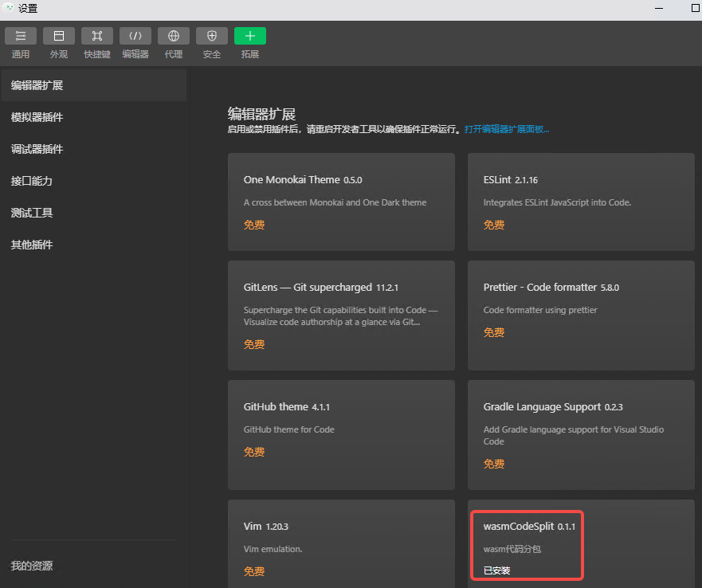This screenshot has width=702, height=588.
Task: Click the Vim 1.20.3 title
Action: point(266,526)
